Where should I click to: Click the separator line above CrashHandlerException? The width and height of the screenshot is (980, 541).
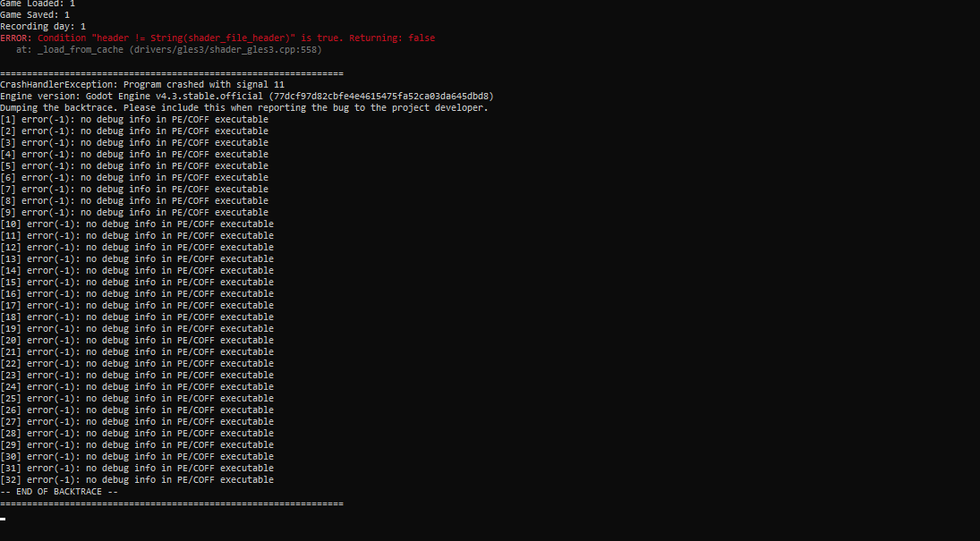pos(172,73)
